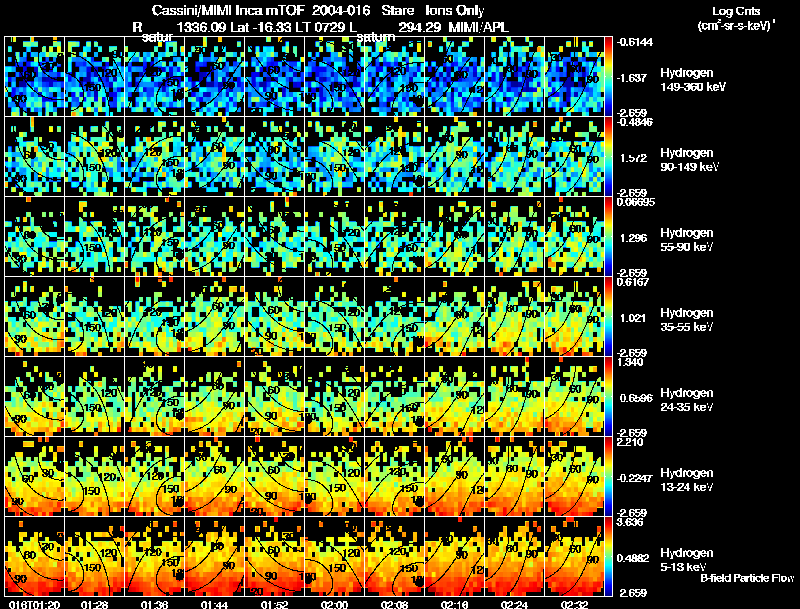Select the 'Hydrogen 35-55 keV' row label
Viewport: 800px width, 609px height.
pos(687,320)
